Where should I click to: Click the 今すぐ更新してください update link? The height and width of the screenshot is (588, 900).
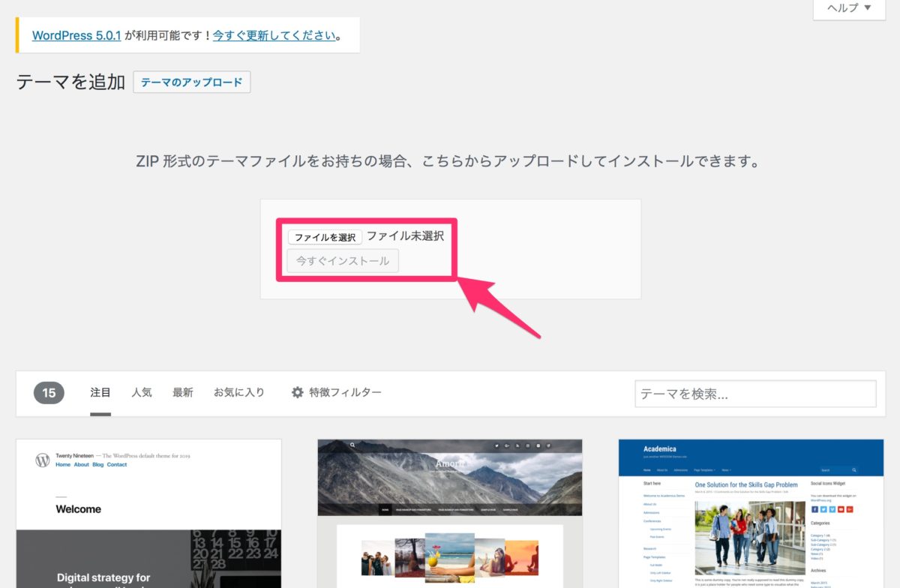pyautogui.click(x=274, y=35)
